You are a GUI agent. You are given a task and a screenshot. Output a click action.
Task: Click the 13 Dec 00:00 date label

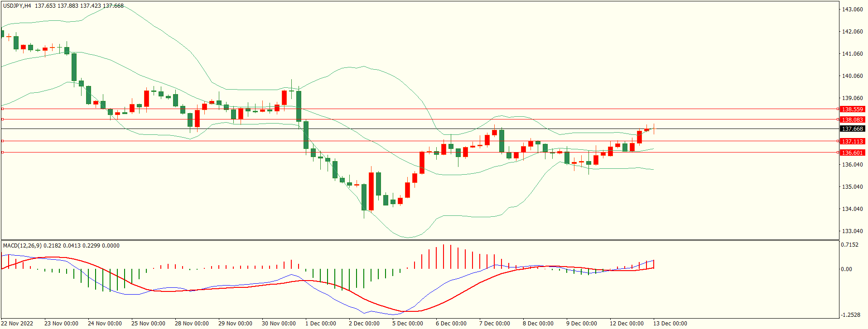click(670, 324)
